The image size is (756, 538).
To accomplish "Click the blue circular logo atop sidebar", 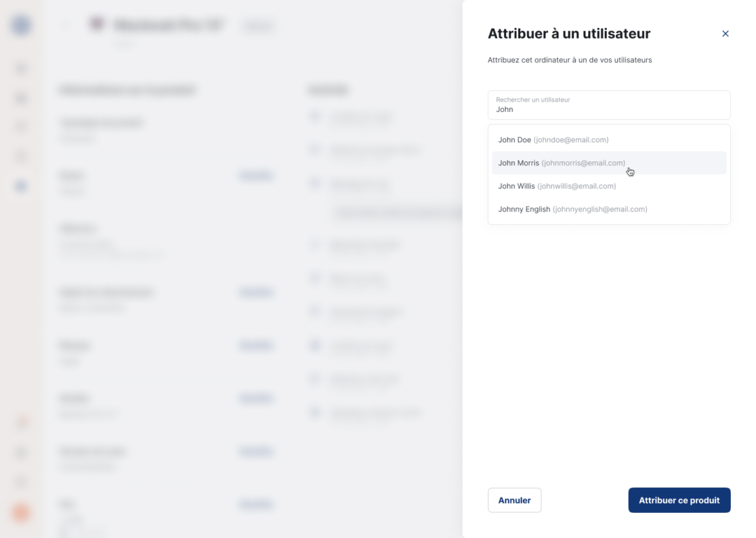I will tap(21, 26).
